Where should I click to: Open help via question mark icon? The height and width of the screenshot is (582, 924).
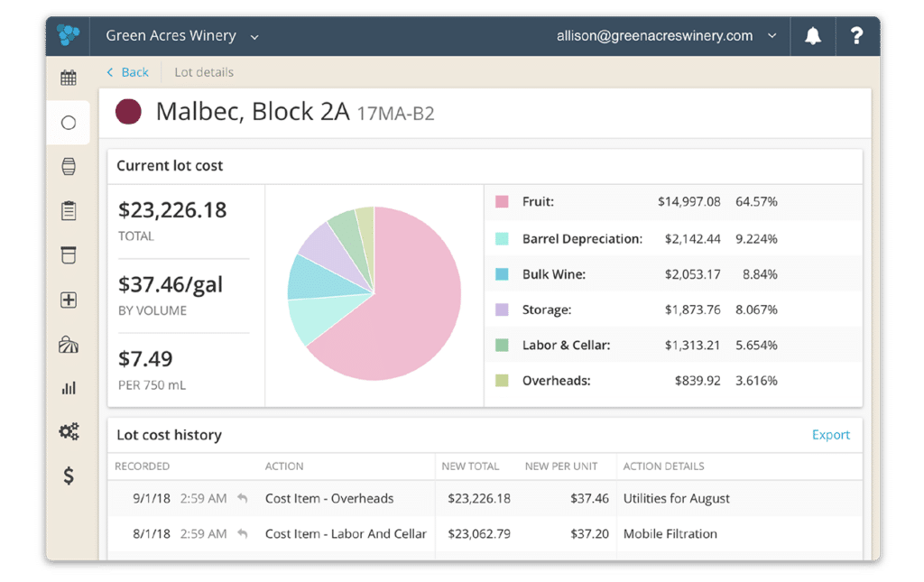coord(856,36)
